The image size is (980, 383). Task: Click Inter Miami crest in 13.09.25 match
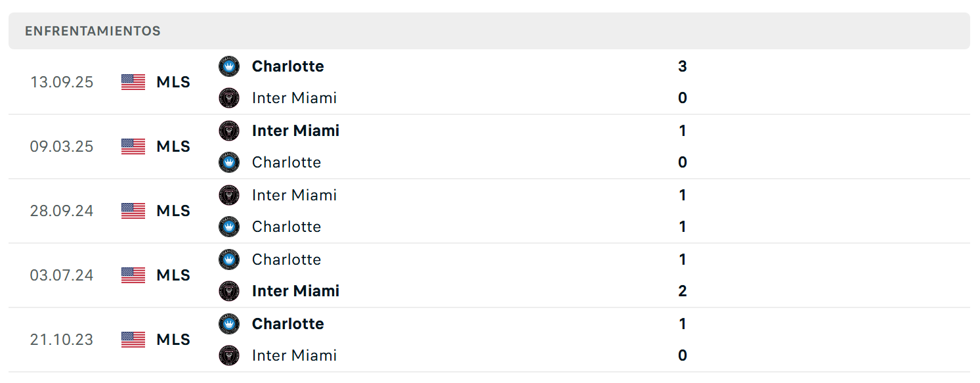(229, 98)
